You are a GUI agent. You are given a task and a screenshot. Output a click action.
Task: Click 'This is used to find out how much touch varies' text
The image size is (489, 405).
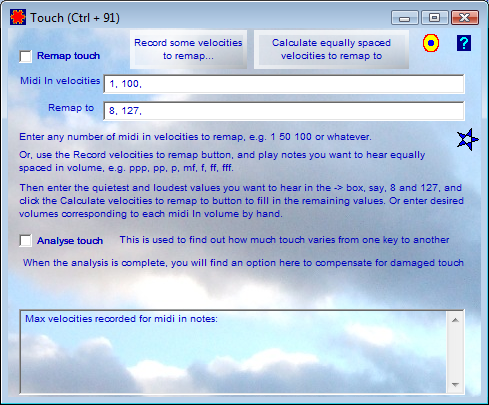coord(284,240)
